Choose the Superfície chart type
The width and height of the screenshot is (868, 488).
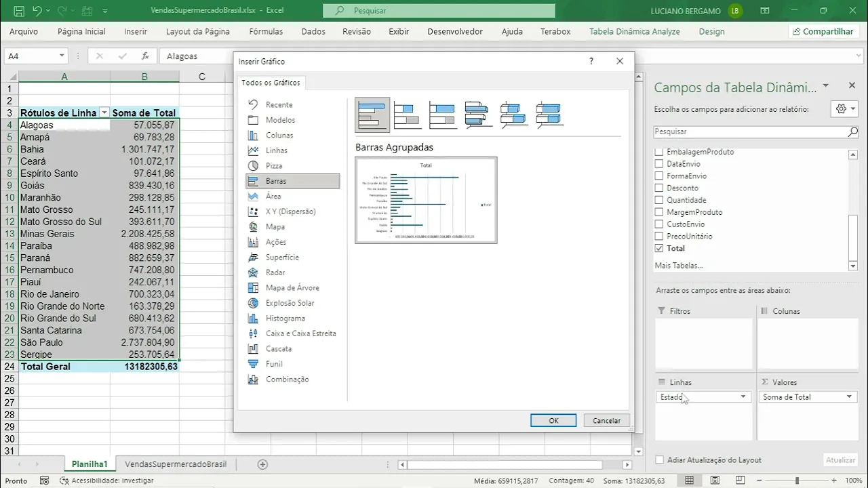(x=292, y=257)
